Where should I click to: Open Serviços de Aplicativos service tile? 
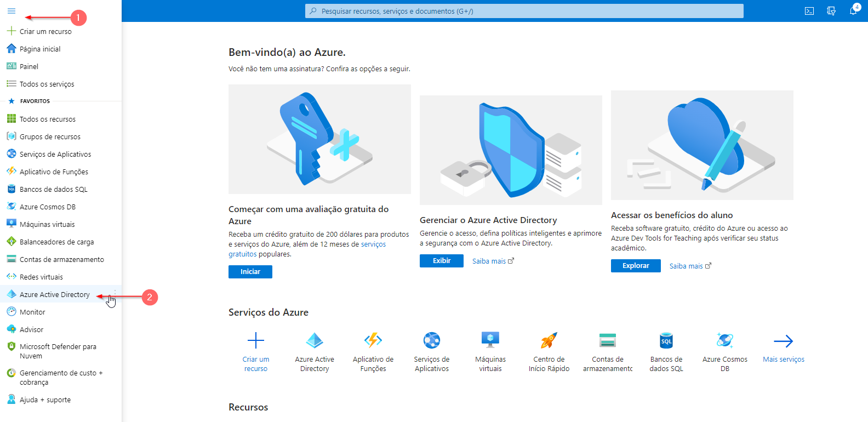pyautogui.click(x=432, y=351)
